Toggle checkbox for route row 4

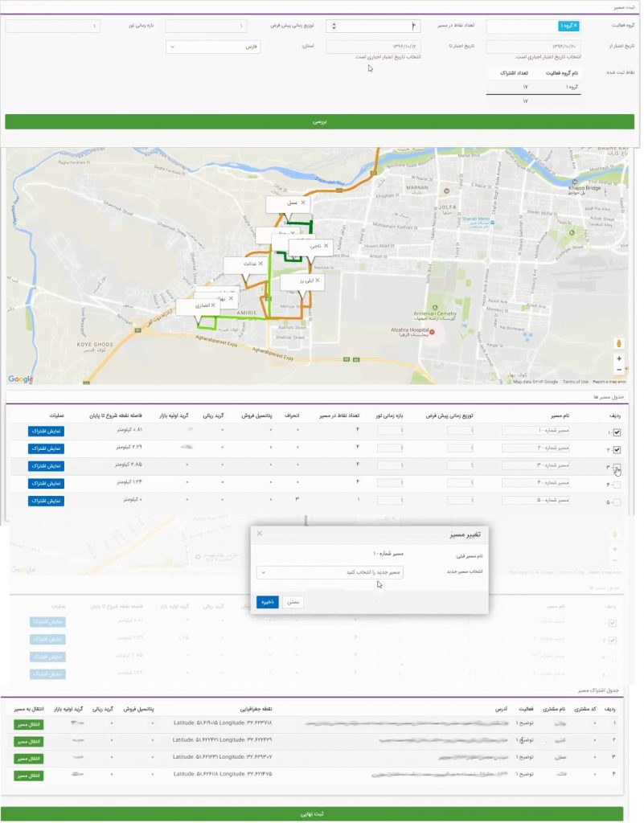click(x=617, y=485)
